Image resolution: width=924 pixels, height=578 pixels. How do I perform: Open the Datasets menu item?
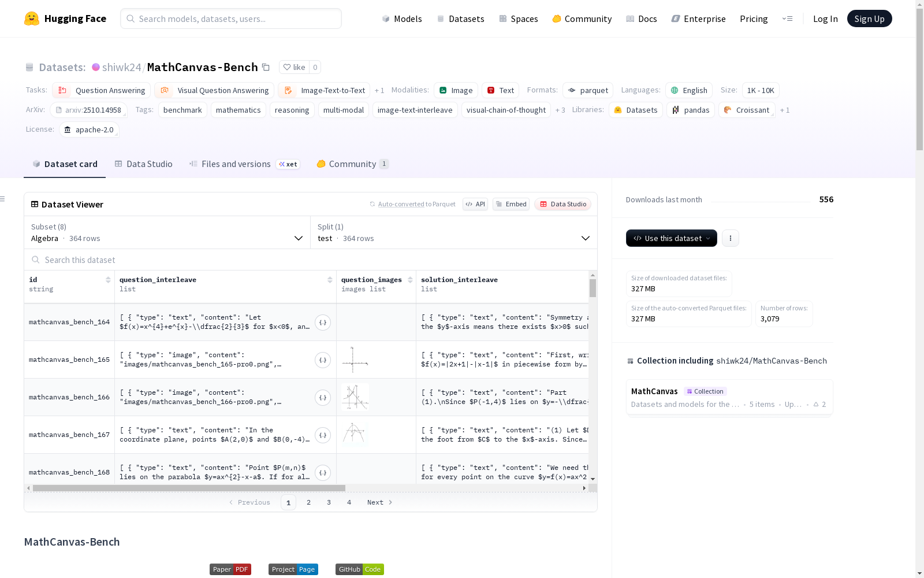(461, 18)
